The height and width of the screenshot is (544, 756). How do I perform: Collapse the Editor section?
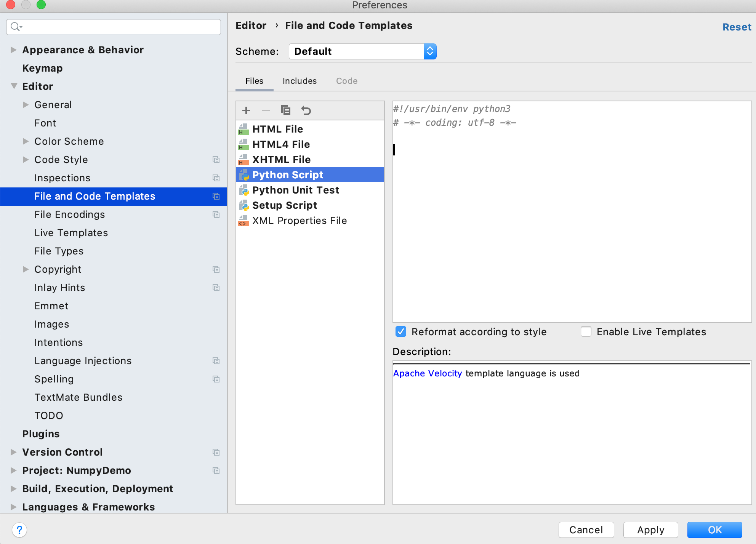pos(14,86)
